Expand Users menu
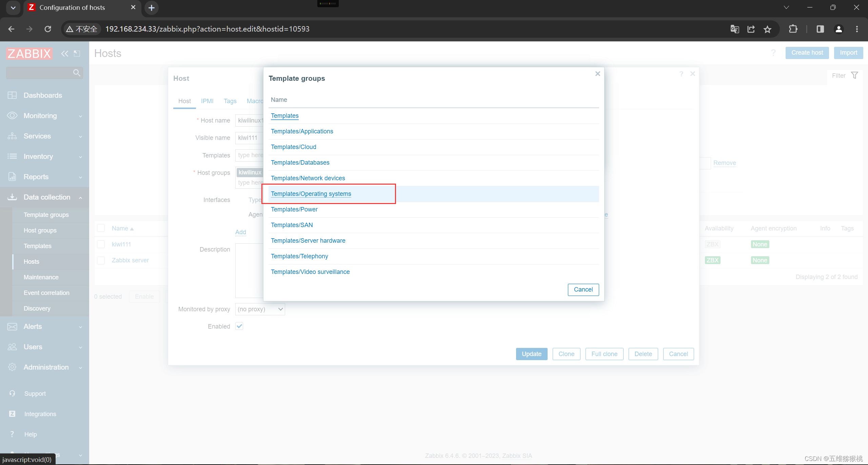Viewport: 868px width, 465px height. 44,347
